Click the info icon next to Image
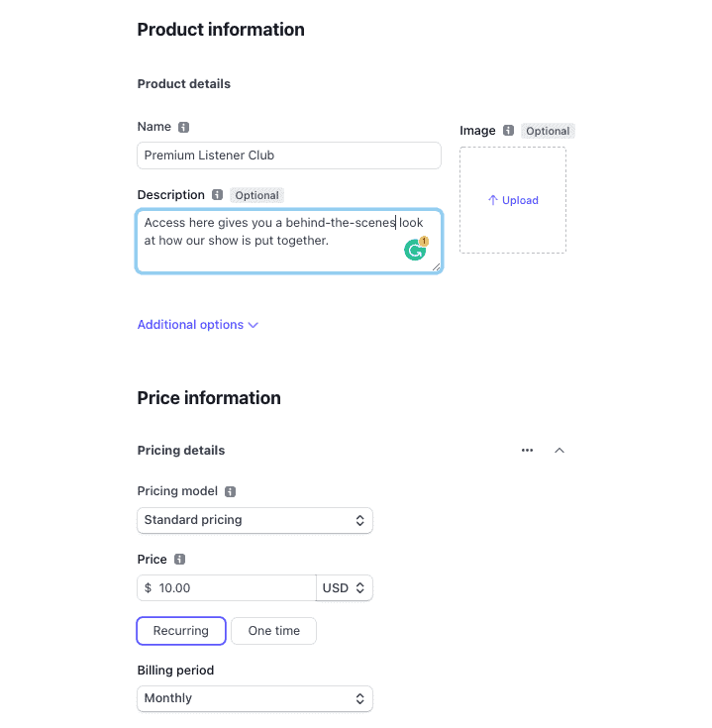 (x=509, y=131)
